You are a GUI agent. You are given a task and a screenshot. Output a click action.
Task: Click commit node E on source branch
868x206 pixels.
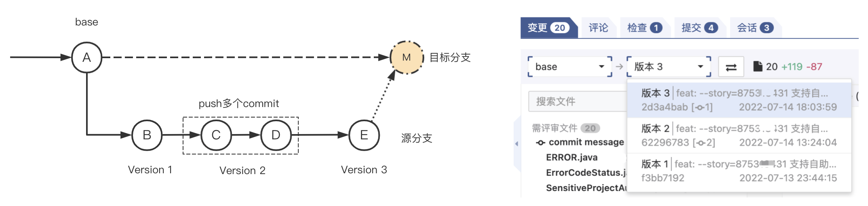(x=364, y=135)
